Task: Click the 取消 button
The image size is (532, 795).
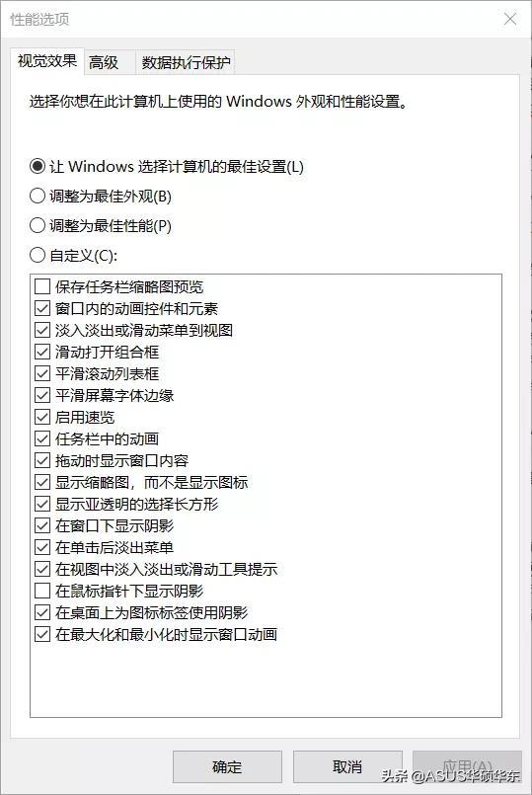Action: point(347,766)
